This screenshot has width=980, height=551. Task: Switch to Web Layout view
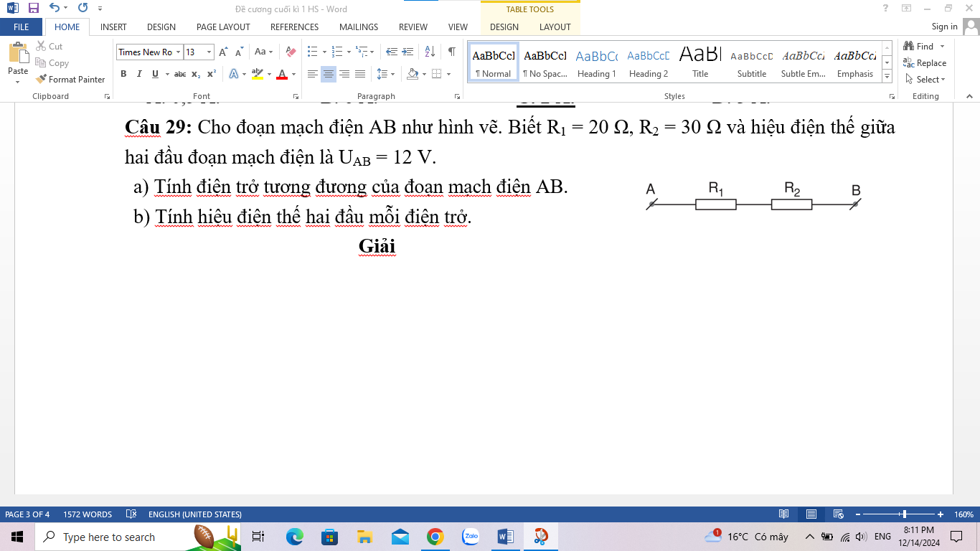pos(838,514)
